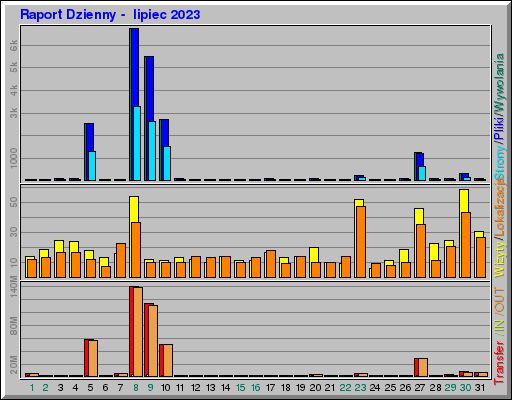The width and height of the screenshot is (512, 400).
Task: Click the day 8 label on x-axis
Action: coord(136,388)
